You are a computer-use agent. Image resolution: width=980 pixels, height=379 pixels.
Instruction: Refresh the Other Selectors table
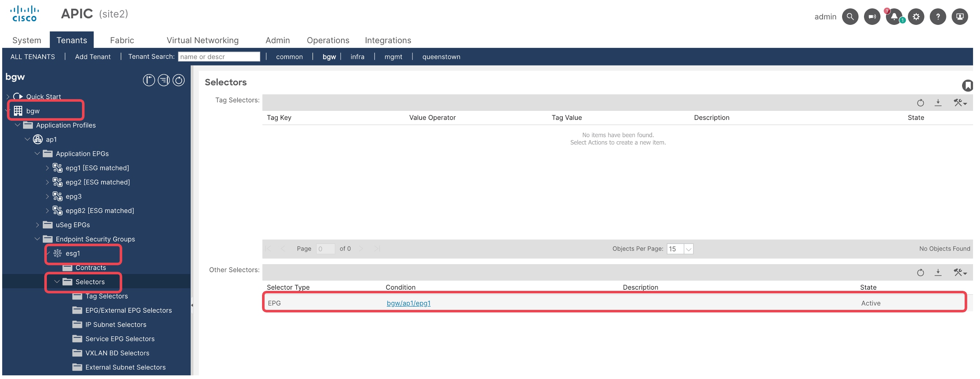tap(920, 273)
